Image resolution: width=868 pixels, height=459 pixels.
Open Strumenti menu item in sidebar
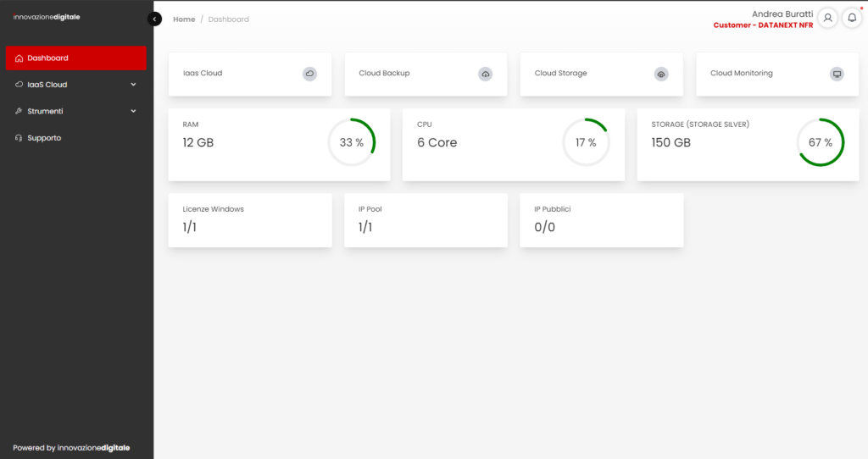click(45, 111)
